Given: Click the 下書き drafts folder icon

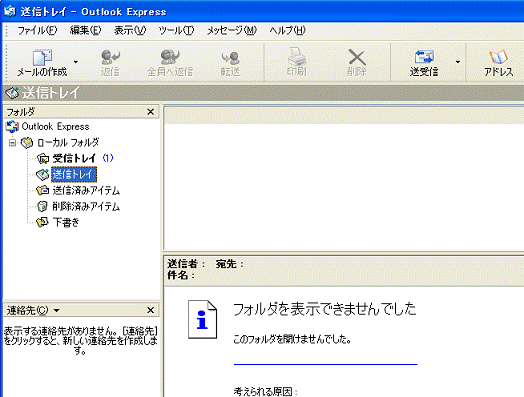Looking at the screenshot, I should (x=42, y=222).
